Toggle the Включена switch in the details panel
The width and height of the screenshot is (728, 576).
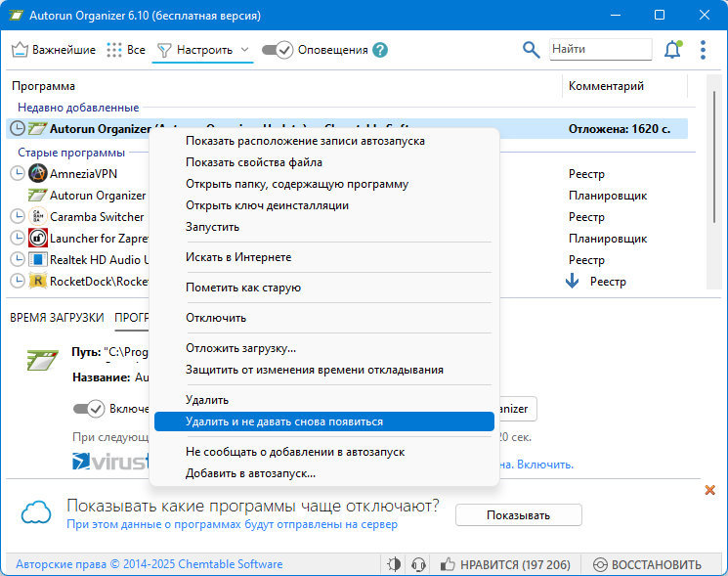(89, 409)
